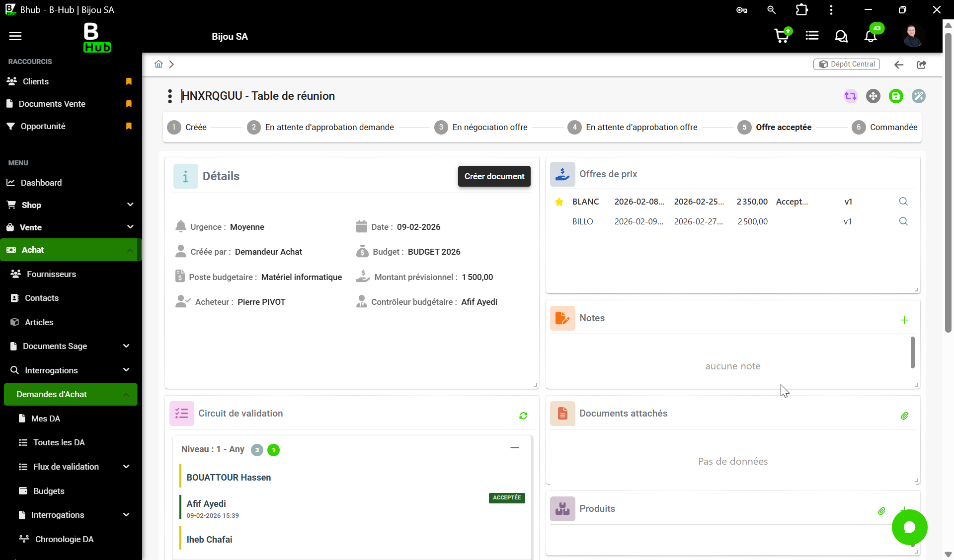View BILLO offer with magnifier icon
Image resolution: width=954 pixels, height=560 pixels.
[903, 221]
